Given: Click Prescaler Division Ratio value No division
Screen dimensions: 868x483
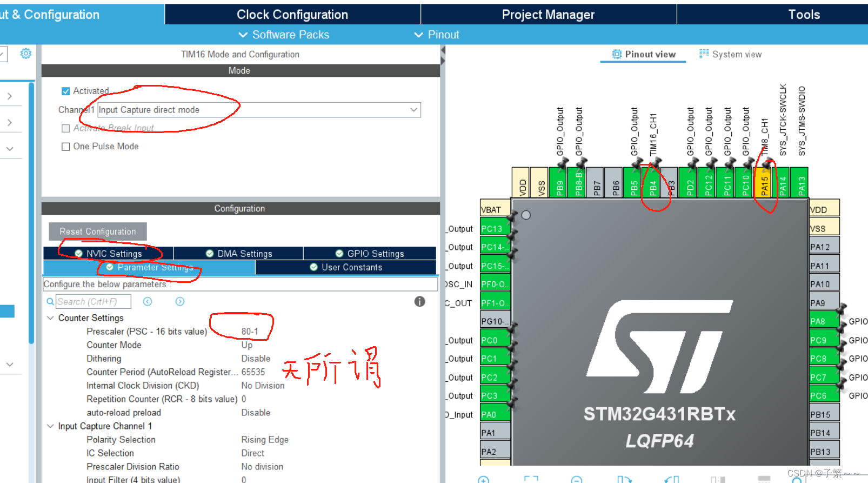Looking at the screenshot, I should (262, 467).
